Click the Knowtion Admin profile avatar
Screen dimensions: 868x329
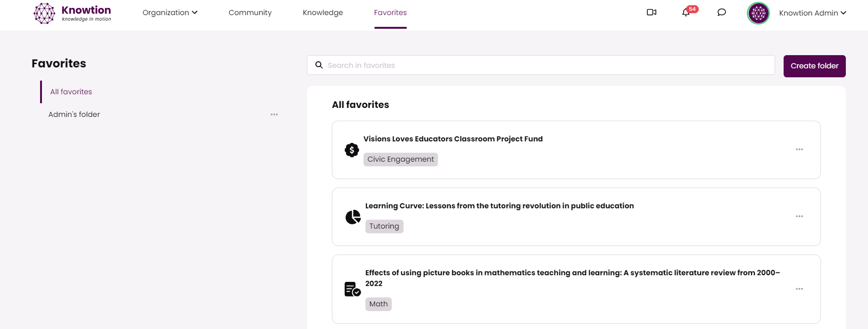(758, 13)
